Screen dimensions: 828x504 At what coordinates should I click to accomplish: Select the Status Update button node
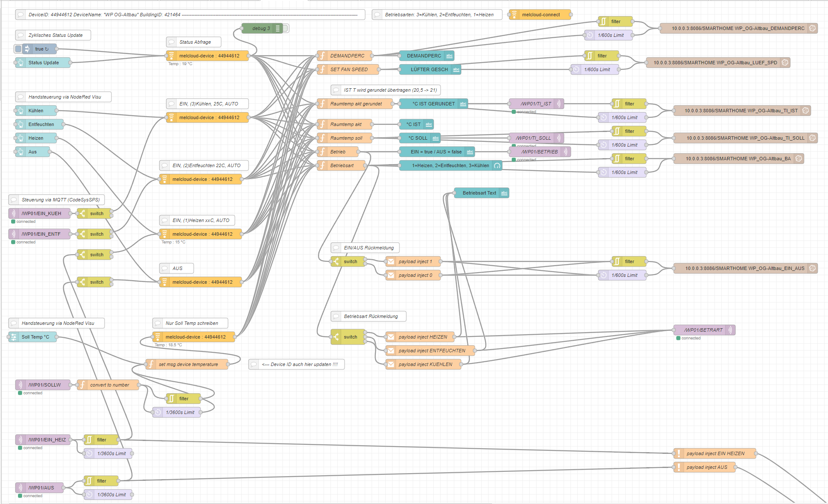click(44, 63)
